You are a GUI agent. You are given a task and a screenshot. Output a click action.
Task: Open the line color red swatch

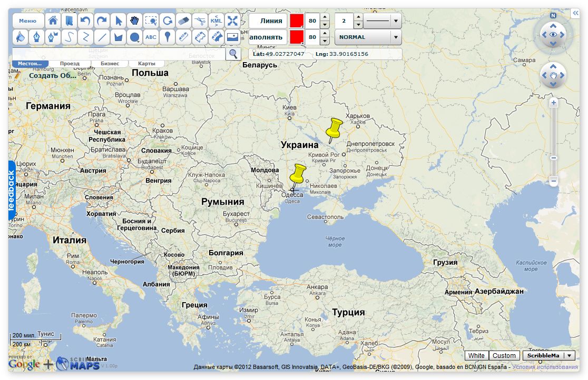coord(297,21)
